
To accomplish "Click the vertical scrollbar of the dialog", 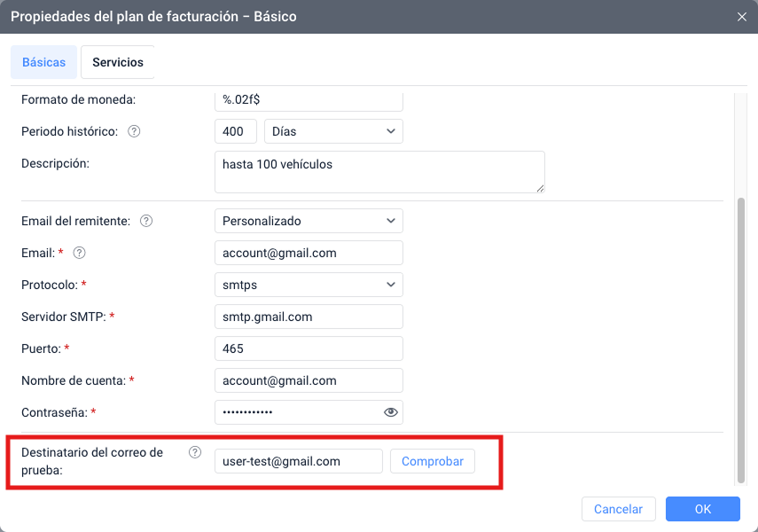I will pos(741,337).
